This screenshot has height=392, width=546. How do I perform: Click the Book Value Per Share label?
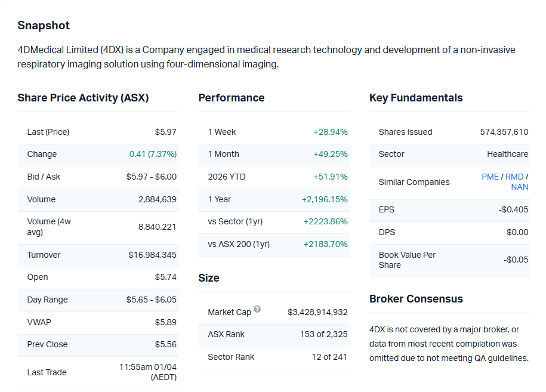point(407,260)
